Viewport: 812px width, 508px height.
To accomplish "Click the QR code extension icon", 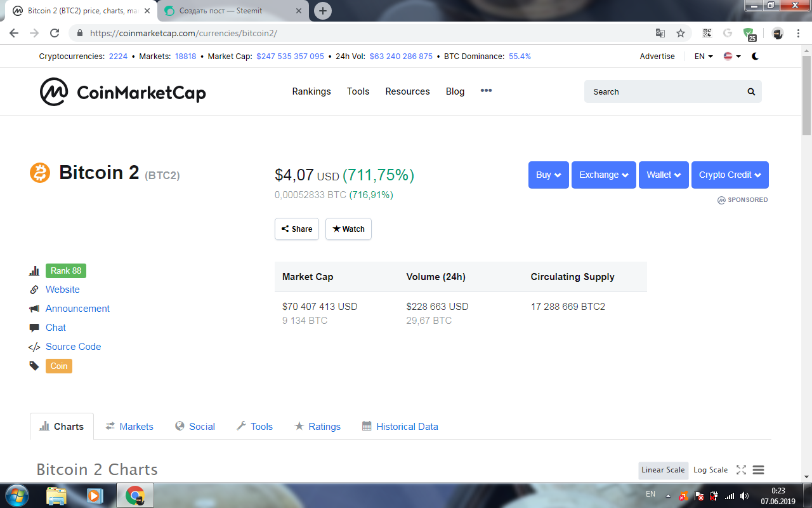I will (707, 33).
